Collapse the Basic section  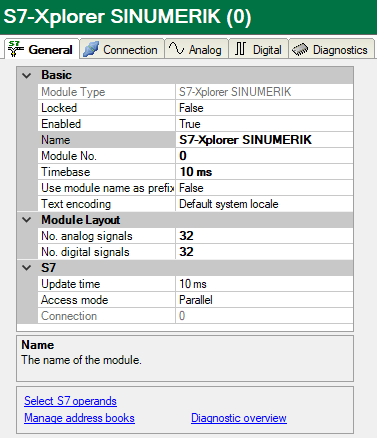27,75
